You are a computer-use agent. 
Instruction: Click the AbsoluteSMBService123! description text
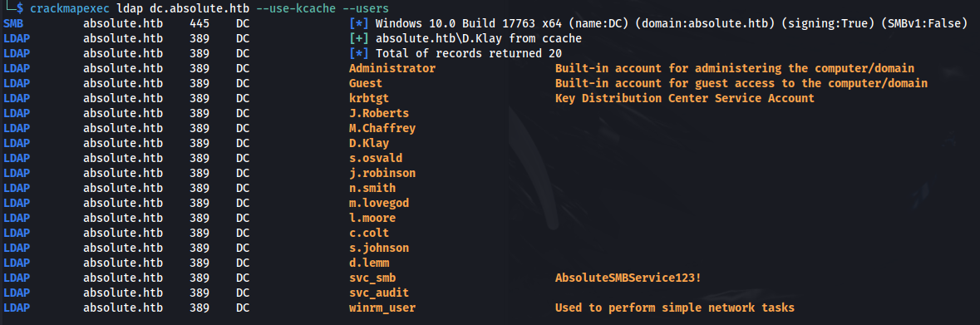(628, 278)
